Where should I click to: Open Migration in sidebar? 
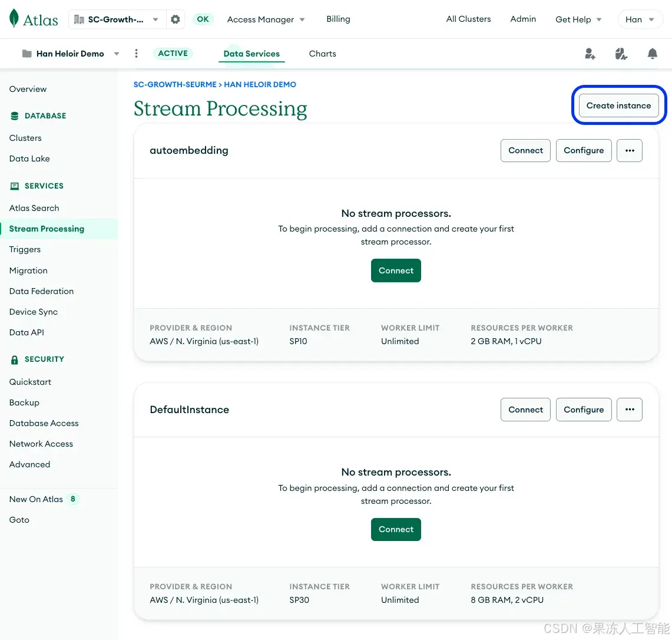(x=28, y=270)
